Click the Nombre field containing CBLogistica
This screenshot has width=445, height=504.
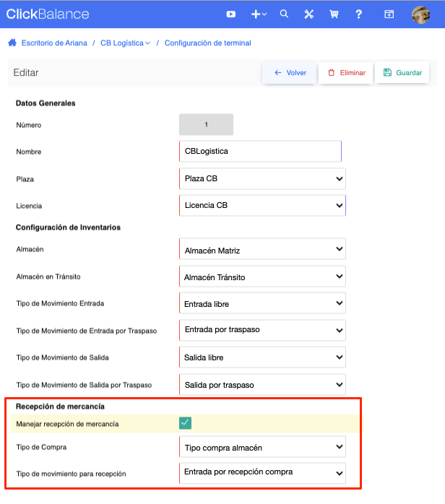tap(260, 151)
